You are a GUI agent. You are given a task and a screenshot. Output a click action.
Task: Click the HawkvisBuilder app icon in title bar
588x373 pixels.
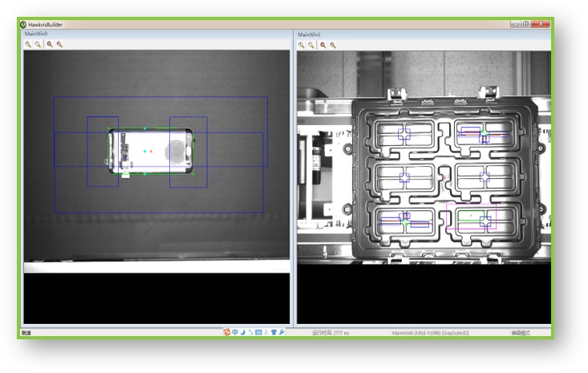click(x=23, y=24)
